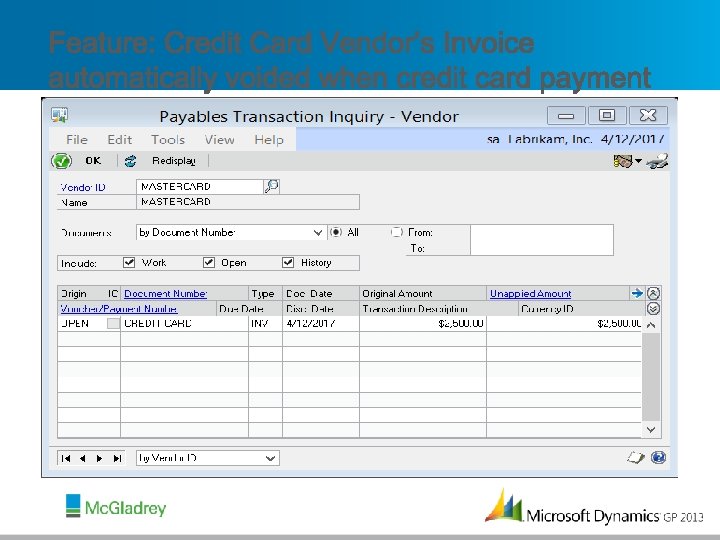This screenshot has height=540, width=720.
Task: Click the From/To range input box
Action: pyautogui.click(x=542, y=240)
